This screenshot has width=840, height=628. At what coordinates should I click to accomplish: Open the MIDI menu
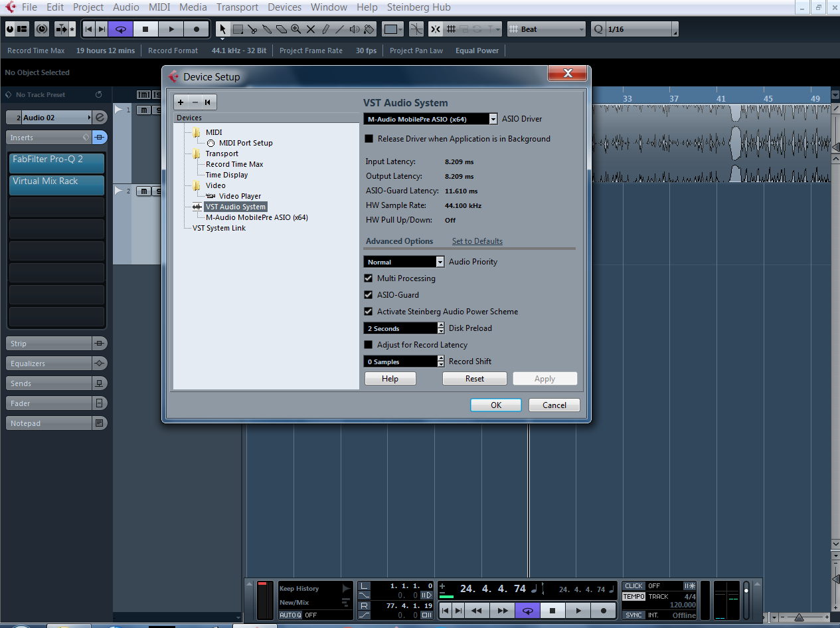[159, 7]
